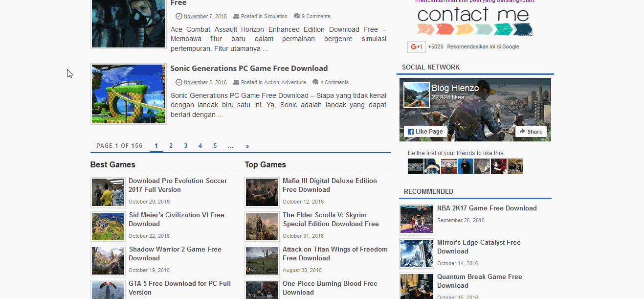Open Mafia III Digital Deluxe Edition link
The image size is (644, 299).
(x=330, y=185)
